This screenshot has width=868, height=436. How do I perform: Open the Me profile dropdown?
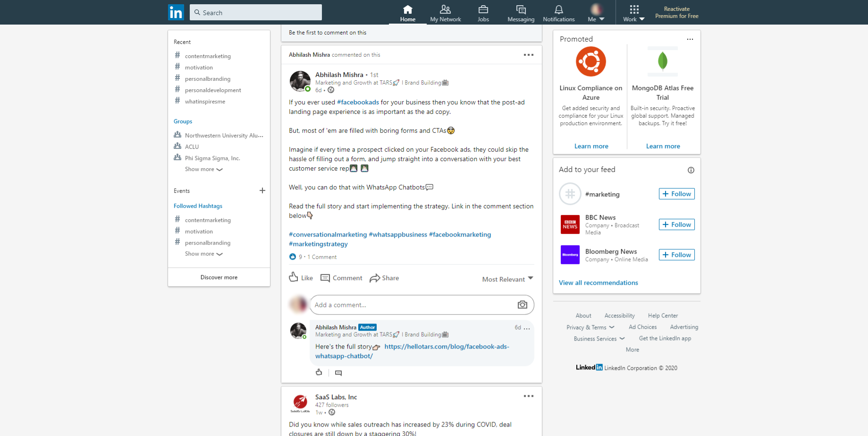(596, 13)
